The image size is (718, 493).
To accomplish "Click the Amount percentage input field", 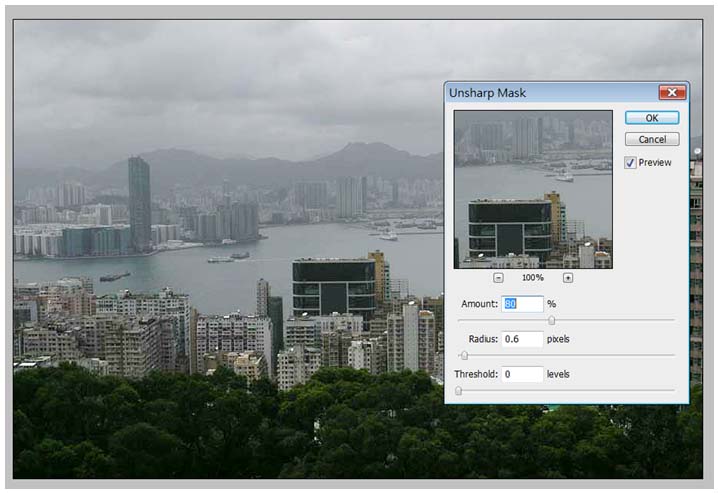I will (524, 304).
